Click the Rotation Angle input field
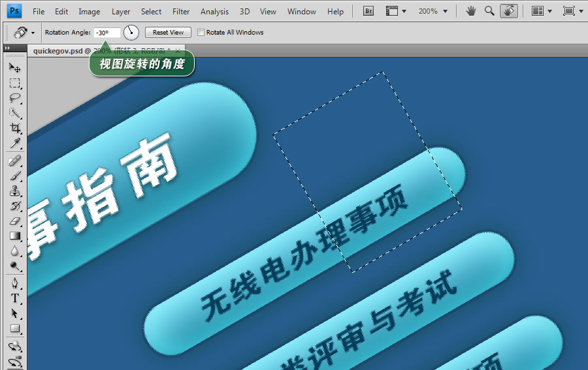The height and width of the screenshot is (370, 588). 107,33
